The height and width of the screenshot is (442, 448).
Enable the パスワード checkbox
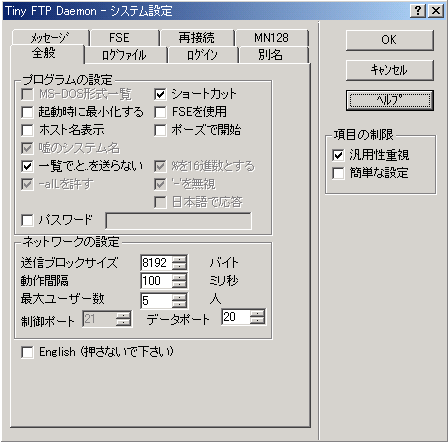27,220
